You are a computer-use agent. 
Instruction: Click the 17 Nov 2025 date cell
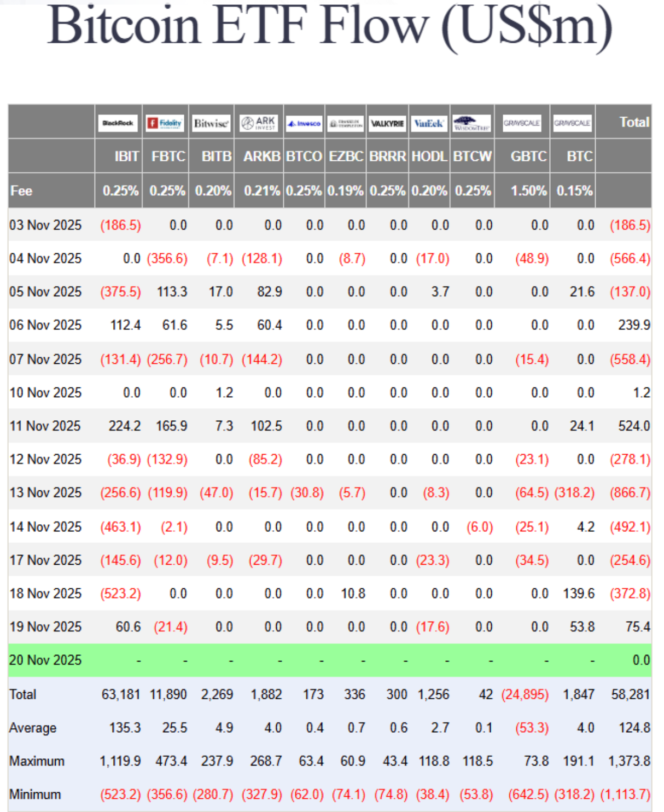coord(45,560)
